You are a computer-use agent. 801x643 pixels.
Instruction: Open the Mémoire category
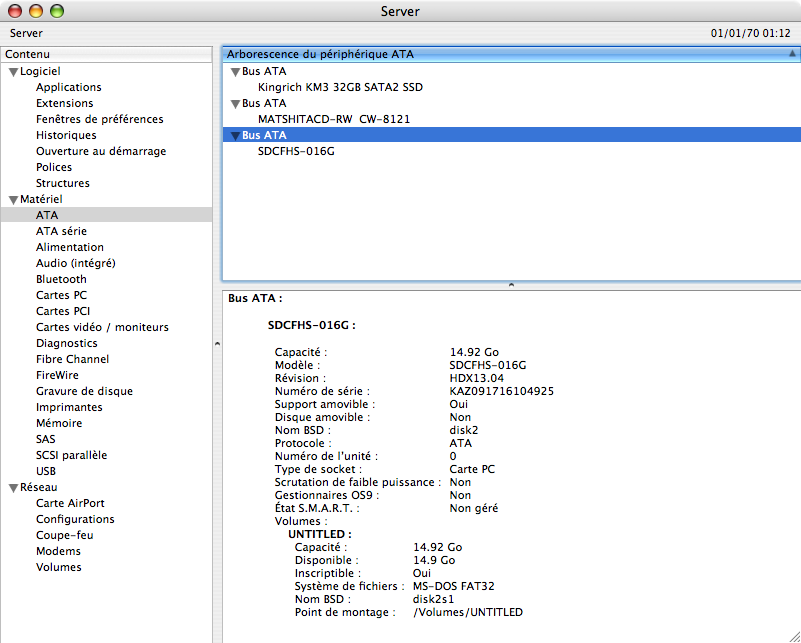tap(59, 423)
